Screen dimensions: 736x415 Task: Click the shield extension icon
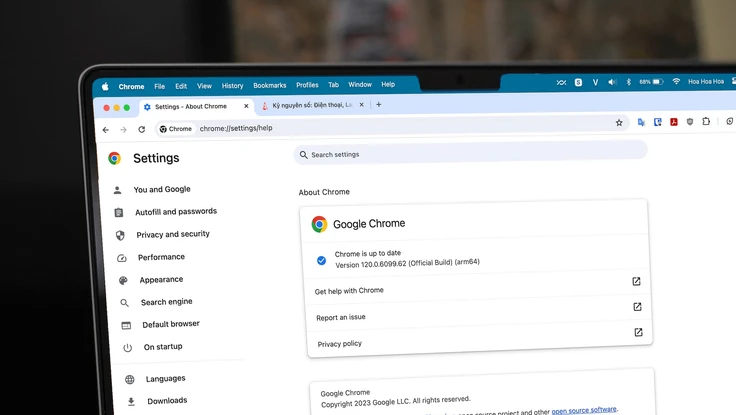[x=690, y=122]
